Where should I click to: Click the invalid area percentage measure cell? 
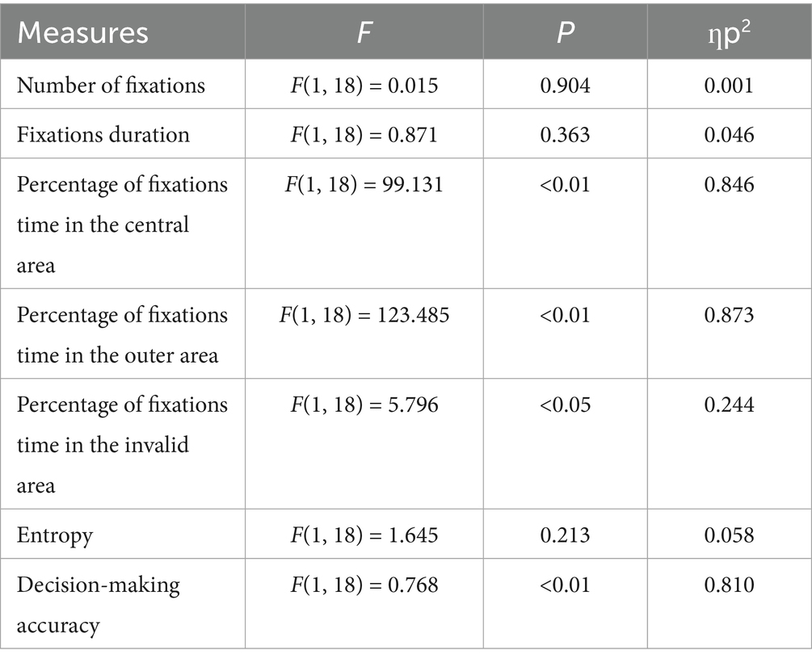click(121, 443)
